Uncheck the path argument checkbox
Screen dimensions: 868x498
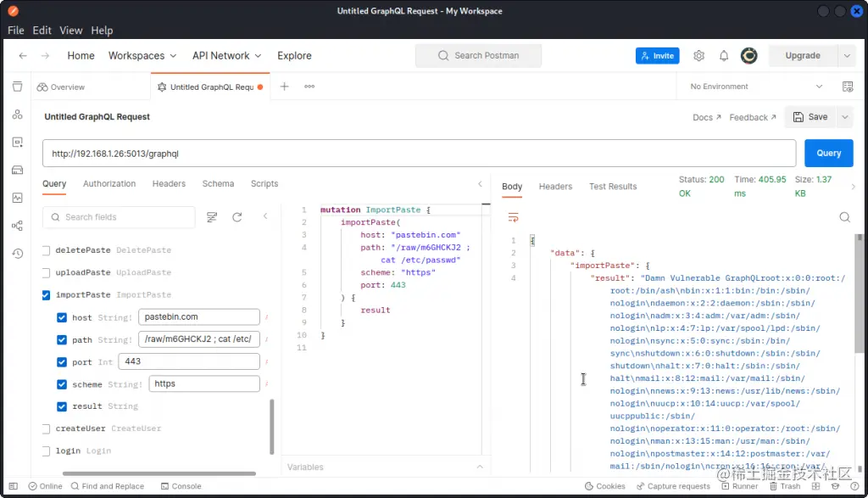(61, 339)
